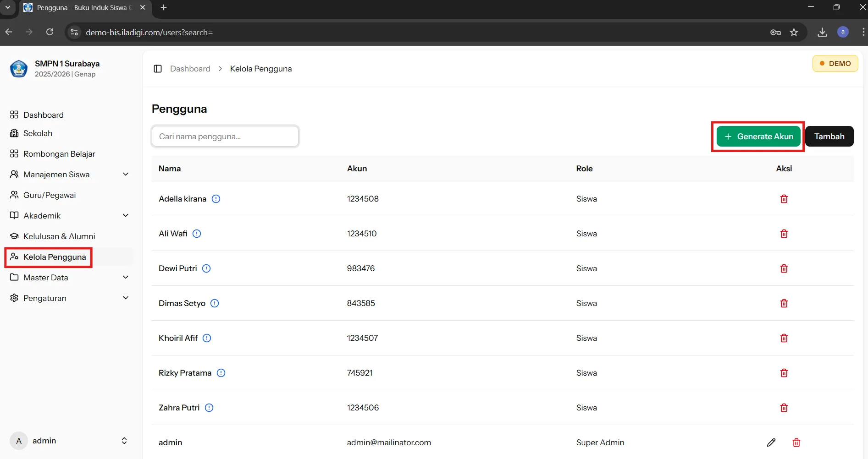Click the Pengguna page heading
Screen dimensions: 868x459
[179, 109]
